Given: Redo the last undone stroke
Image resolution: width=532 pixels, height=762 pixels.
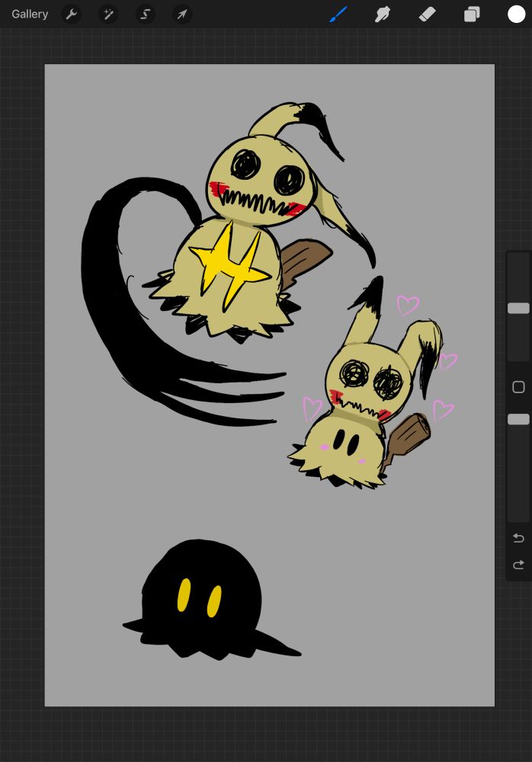Looking at the screenshot, I should point(518,565).
